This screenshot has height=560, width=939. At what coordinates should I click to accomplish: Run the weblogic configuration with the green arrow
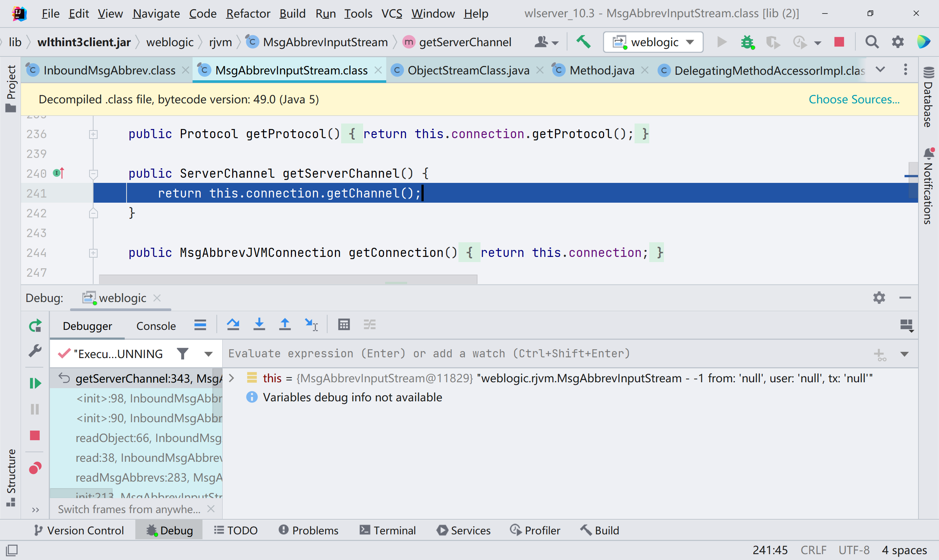pos(721,42)
